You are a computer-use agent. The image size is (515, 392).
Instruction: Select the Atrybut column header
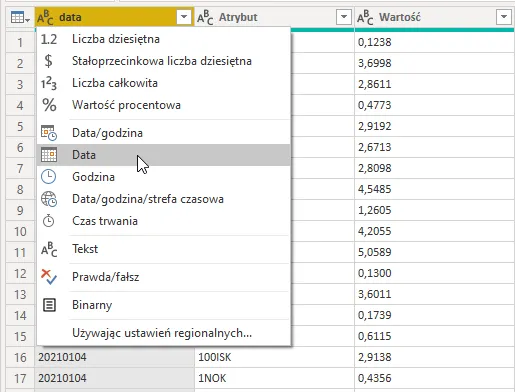[274, 17]
